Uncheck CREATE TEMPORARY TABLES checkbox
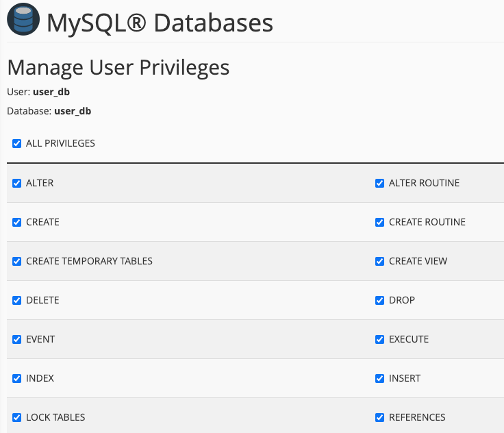This screenshot has width=504, height=433. pos(16,261)
